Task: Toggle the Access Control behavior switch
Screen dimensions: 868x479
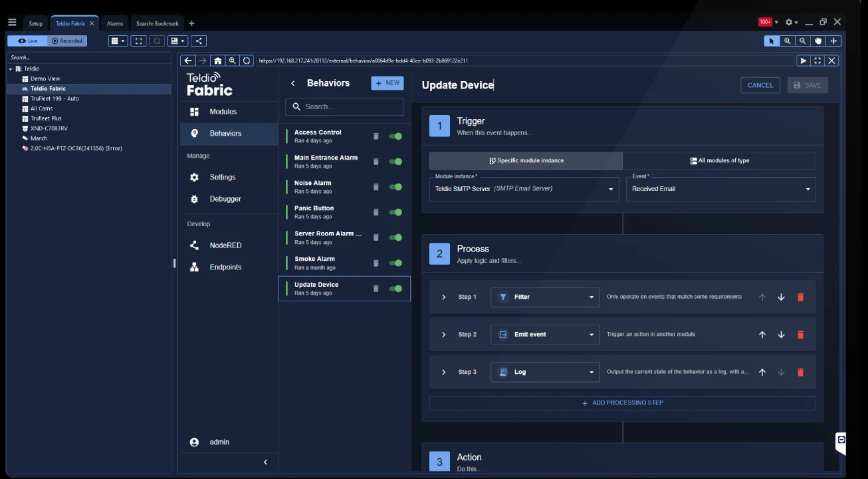Action: point(395,136)
